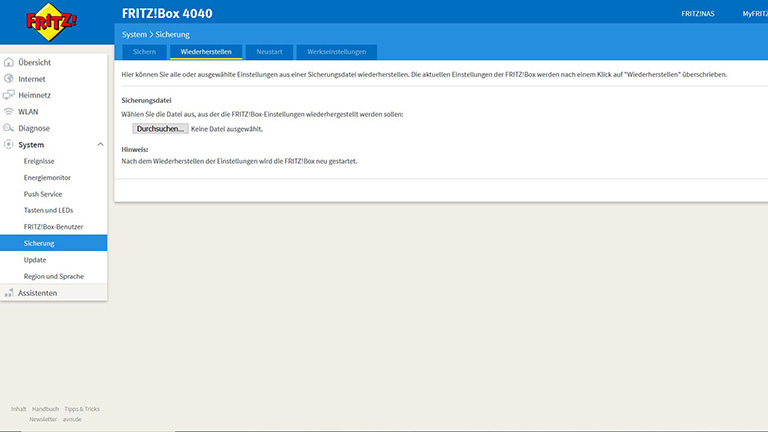Click the FRITZ!Box 4040 title
The height and width of the screenshot is (432, 768).
167,14
